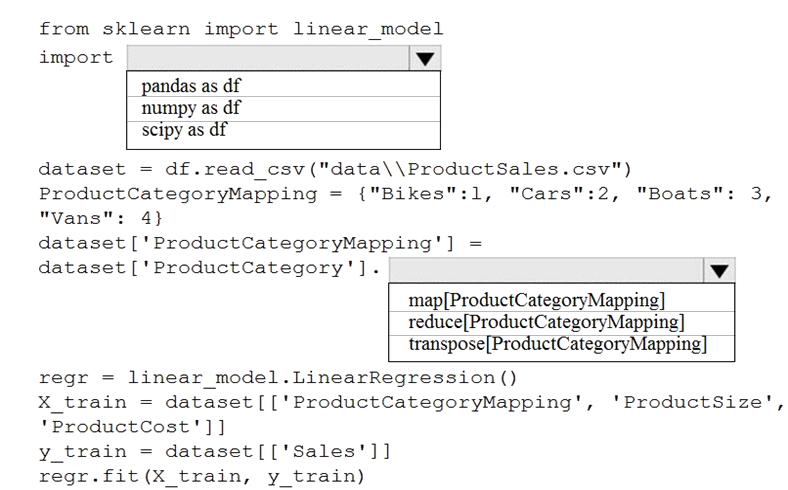Click the dataset['ProductCategory']. code text
The height and width of the screenshot is (490, 788).
210,268
